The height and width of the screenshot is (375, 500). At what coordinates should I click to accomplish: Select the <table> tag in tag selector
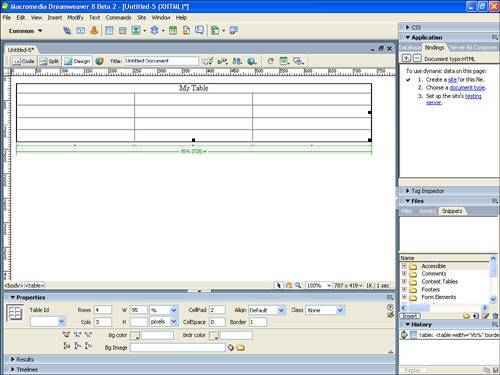(x=35, y=285)
